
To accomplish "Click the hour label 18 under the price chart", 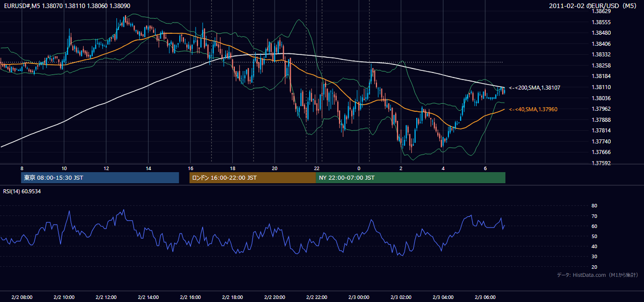I will (x=232, y=168).
